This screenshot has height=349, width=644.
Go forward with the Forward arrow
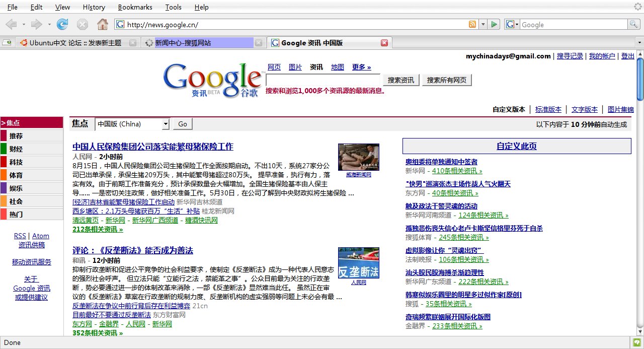[36, 24]
